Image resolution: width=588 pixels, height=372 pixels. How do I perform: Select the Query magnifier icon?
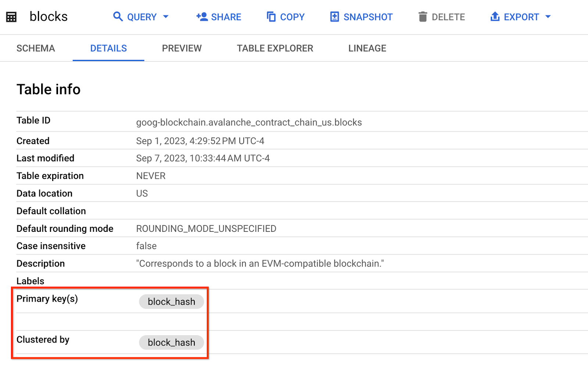(x=118, y=17)
